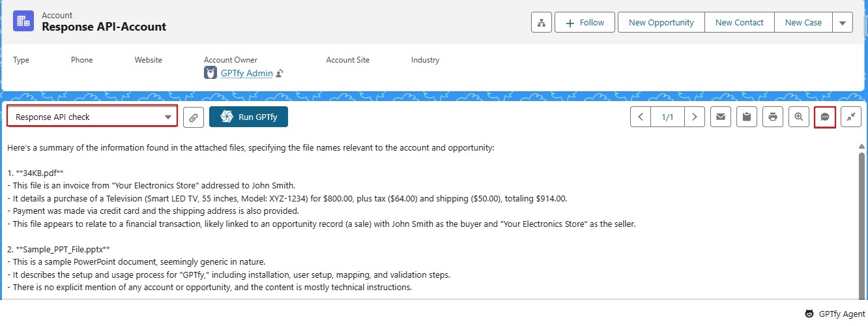This screenshot has height=326, width=868.
Task: Click the email envelope icon
Action: point(720,117)
